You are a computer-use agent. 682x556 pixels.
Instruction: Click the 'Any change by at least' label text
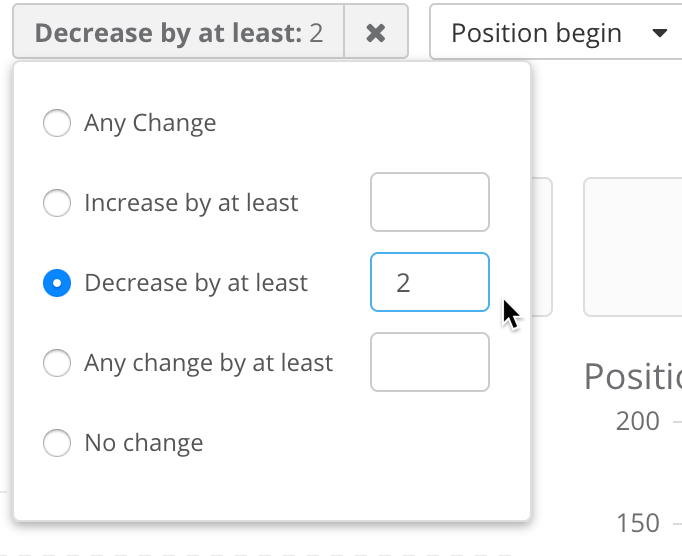click(x=208, y=363)
